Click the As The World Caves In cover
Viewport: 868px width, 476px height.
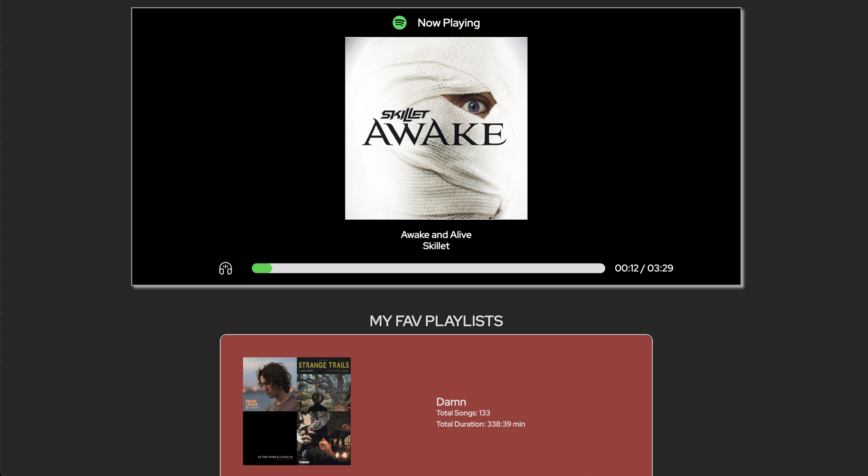[270, 438]
